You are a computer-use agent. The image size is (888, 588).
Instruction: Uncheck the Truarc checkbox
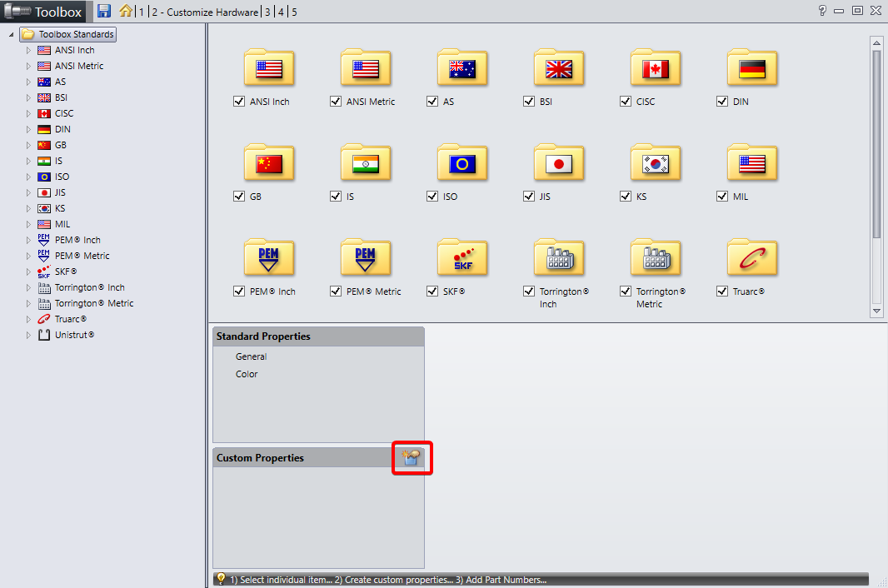point(722,292)
